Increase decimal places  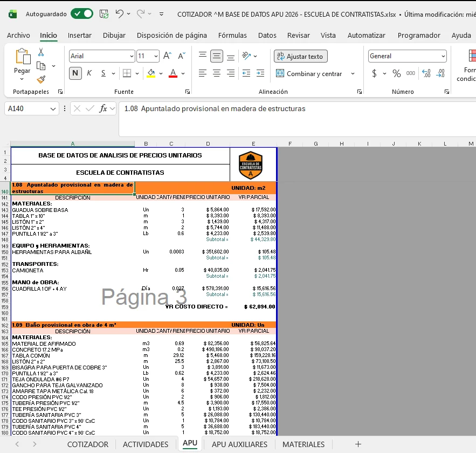pos(426,73)
